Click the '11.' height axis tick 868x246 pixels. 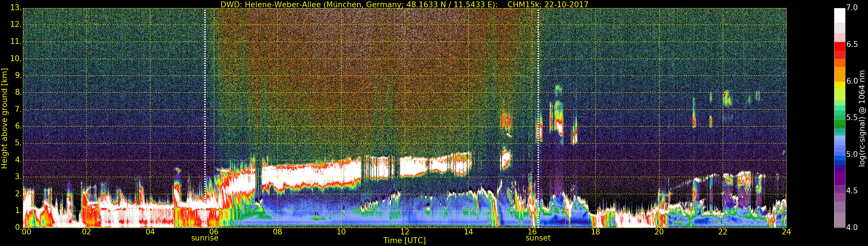(x=16, y=41)
